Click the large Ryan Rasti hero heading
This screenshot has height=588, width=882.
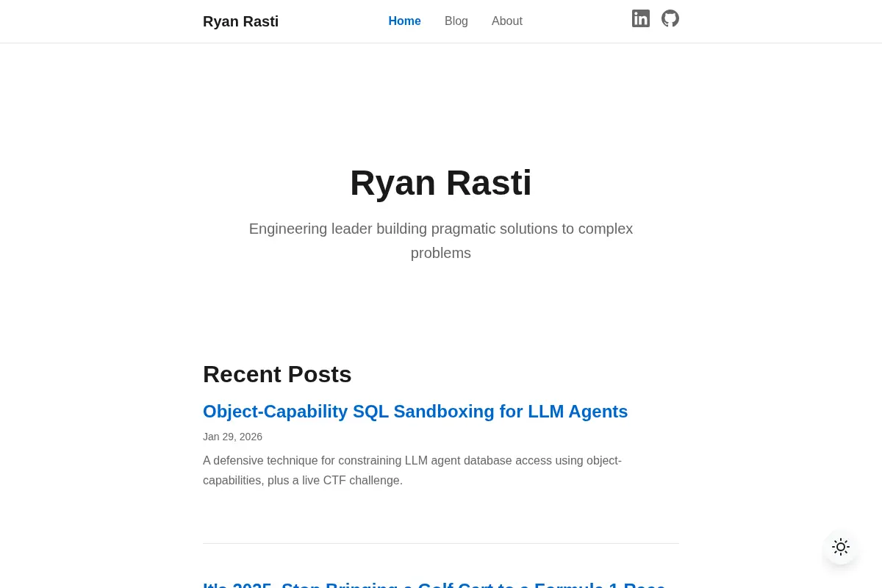[x=441, y=182]
